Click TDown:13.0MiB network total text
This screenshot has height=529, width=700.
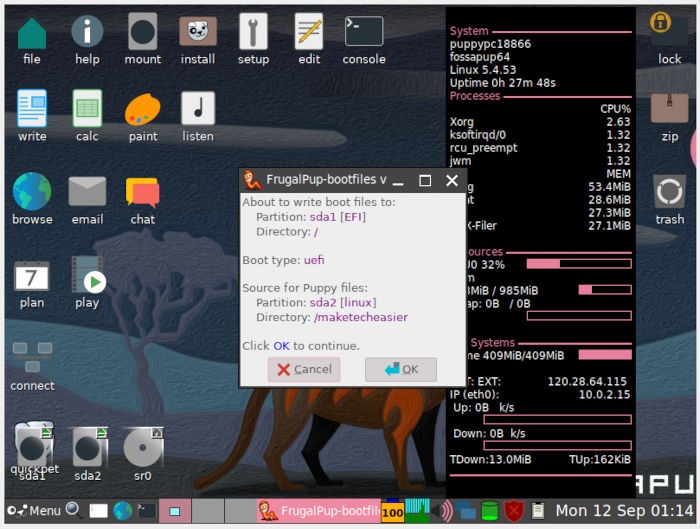[x=491, y=459]
